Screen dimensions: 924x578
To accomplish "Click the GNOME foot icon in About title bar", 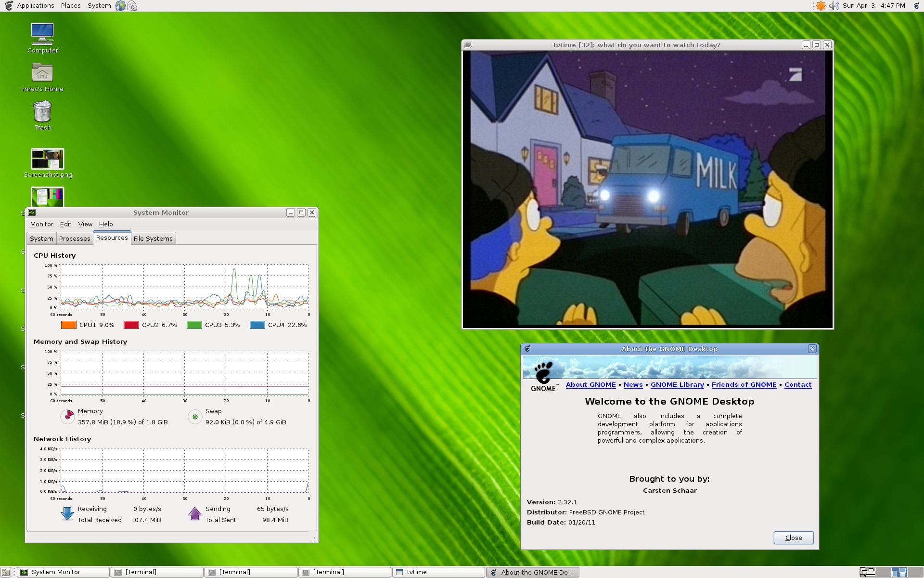I will pos(527,349).
